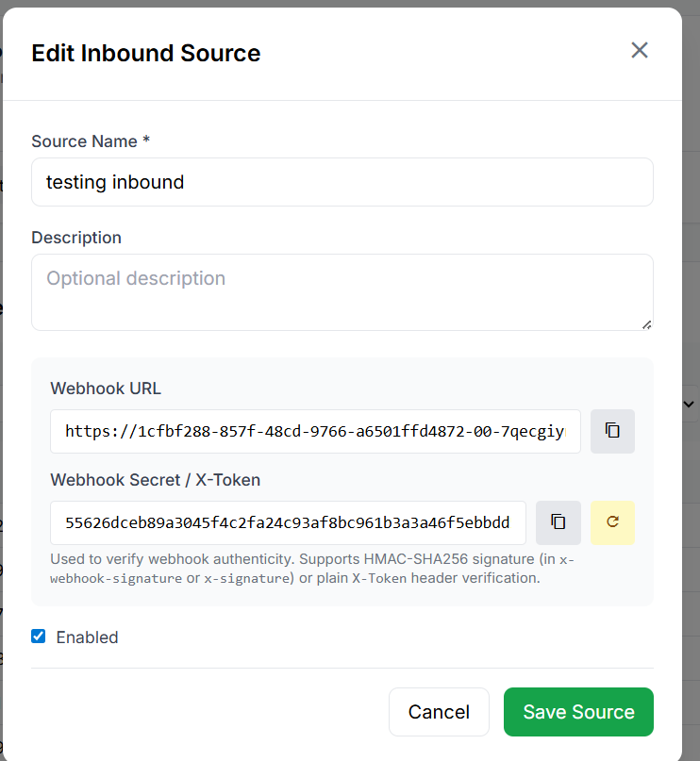Viewport: 700px width, 761px height.
Task: Disable the Enabled checkbox
Action: [39, 637]
